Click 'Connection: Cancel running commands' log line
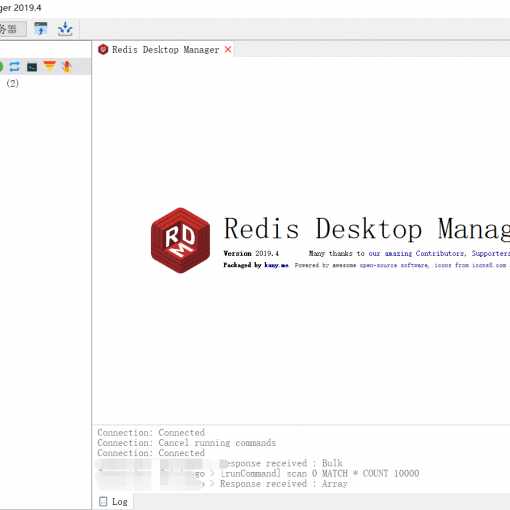The image size is (510, 510). 187,443
